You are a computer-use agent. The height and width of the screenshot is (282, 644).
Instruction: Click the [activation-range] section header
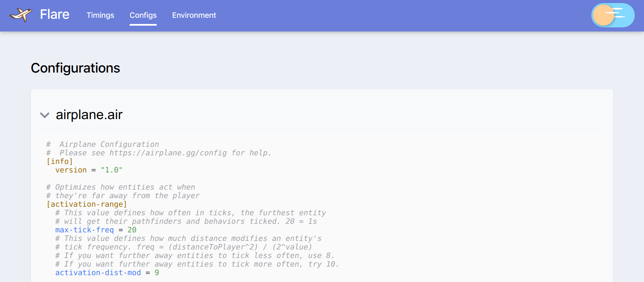87,204
